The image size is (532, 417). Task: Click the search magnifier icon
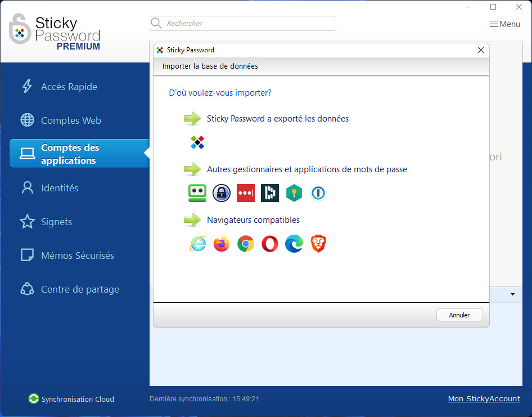[156, 23]
